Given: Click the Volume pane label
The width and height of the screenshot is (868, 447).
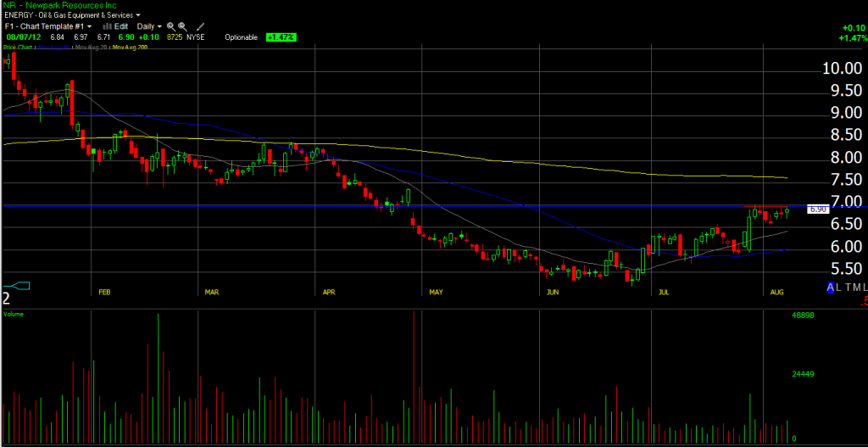Looking at the screenshot, I should click(x=13, y=314).
